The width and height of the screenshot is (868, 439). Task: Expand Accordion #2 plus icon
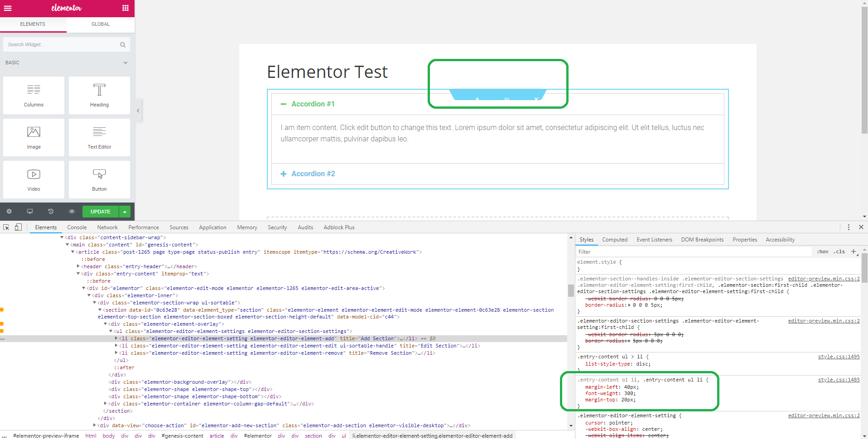click(x=284, y=174)
